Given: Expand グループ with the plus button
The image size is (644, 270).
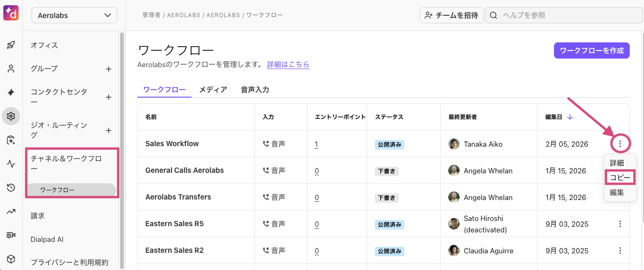Looking at the screenshot, I should point(109,69).
